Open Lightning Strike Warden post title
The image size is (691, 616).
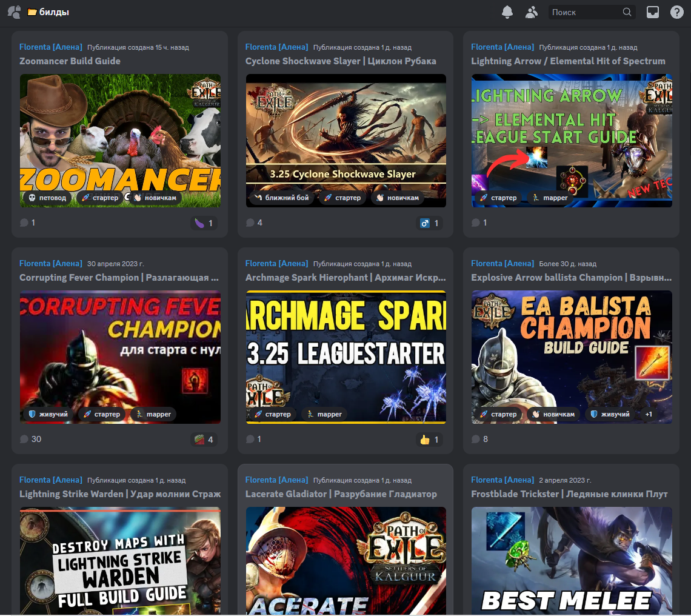click(x=120, y=494)
